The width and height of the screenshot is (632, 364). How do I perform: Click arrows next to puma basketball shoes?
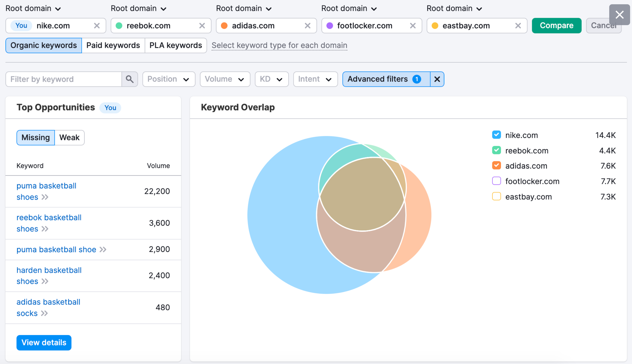click(45, 197)
